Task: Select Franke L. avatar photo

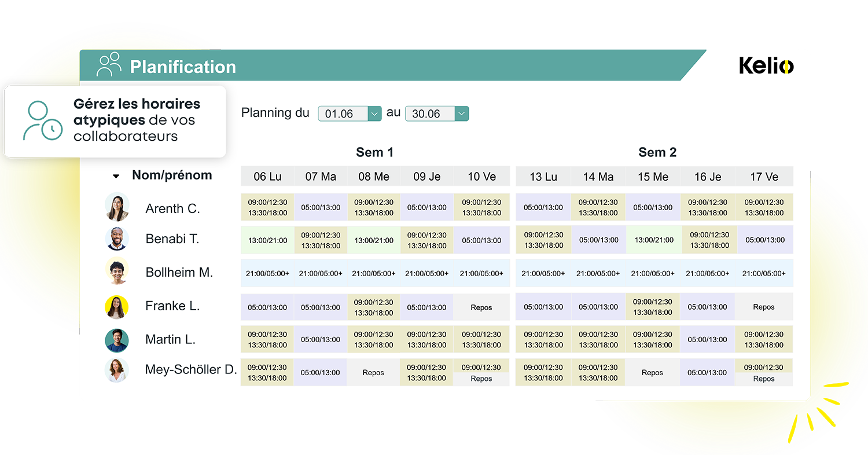Action: coord(117,307)
